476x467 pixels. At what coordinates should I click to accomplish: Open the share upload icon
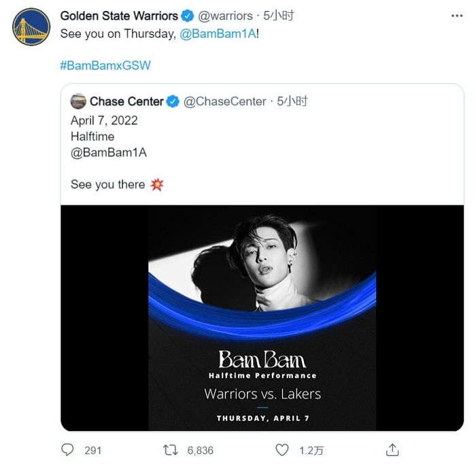tap(392, 449)
